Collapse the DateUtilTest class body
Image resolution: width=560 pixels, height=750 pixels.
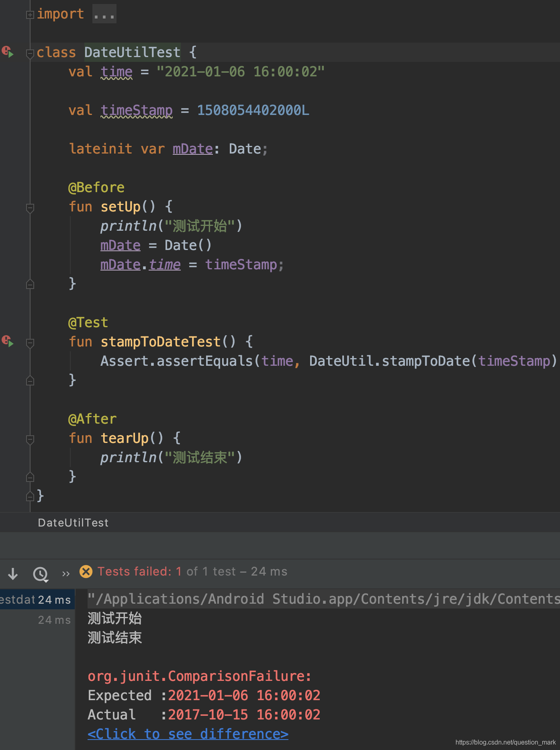pos(30,53)
